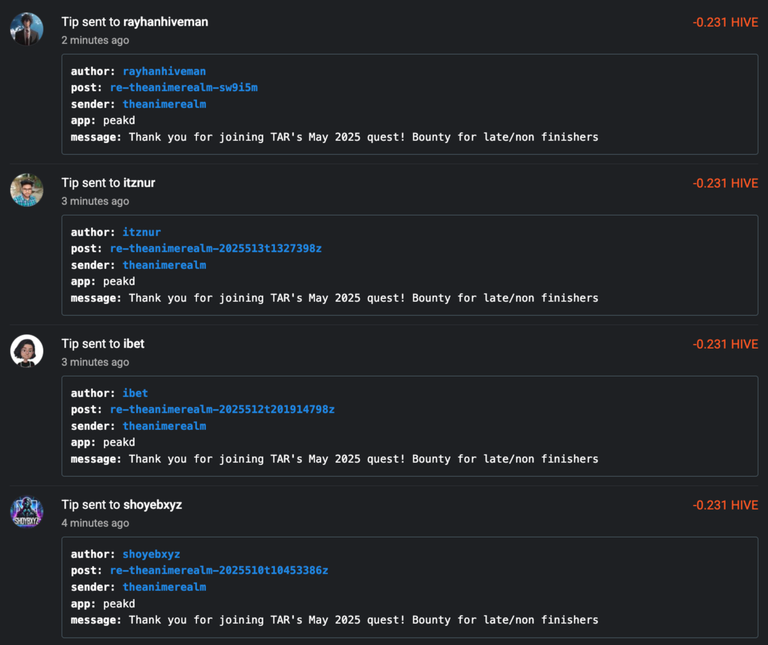This screenshot has height=645, width=768.
Task: Open author link ibet
Action: point(135,393)
